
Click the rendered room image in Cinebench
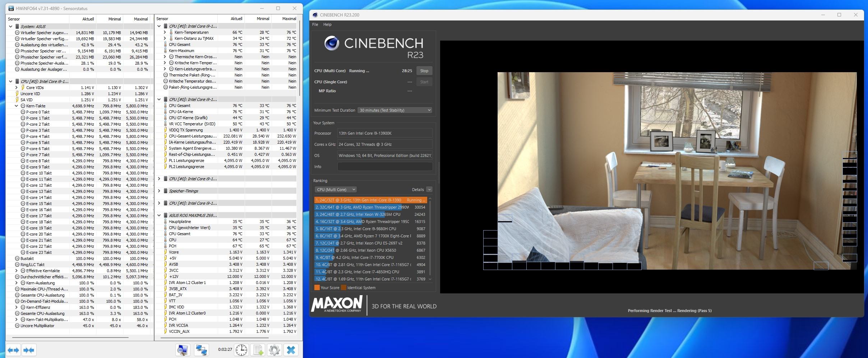point(677,171)
